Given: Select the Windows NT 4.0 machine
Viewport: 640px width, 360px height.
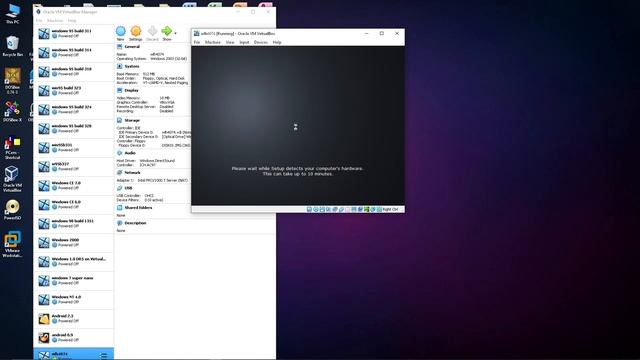Looking at the screenshot, I should pos(73,300).
